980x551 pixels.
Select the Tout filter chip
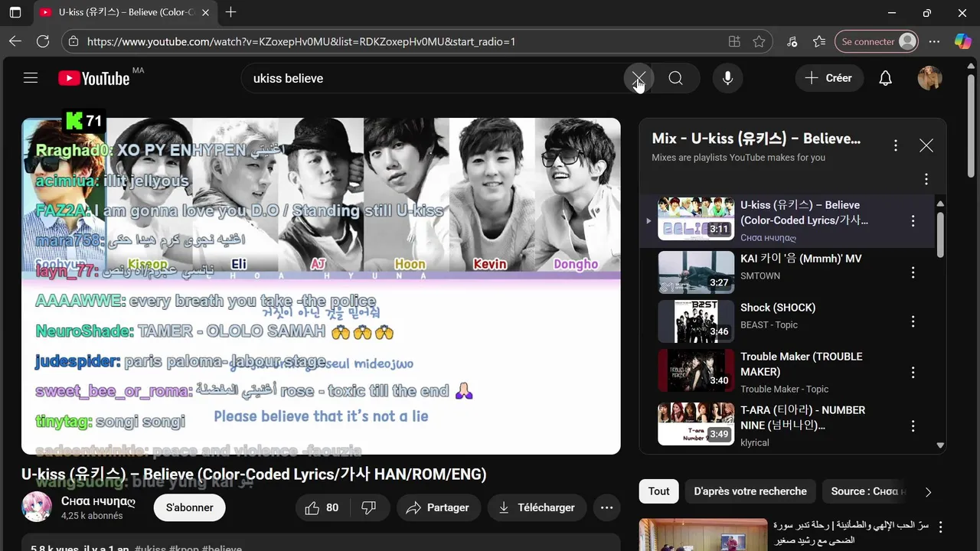pos(659,491)
